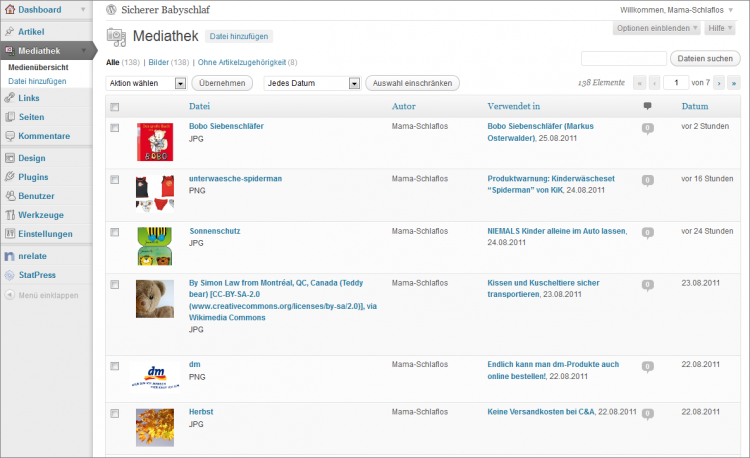Open the Seiten menu in sidebar

tap(31, 116)
